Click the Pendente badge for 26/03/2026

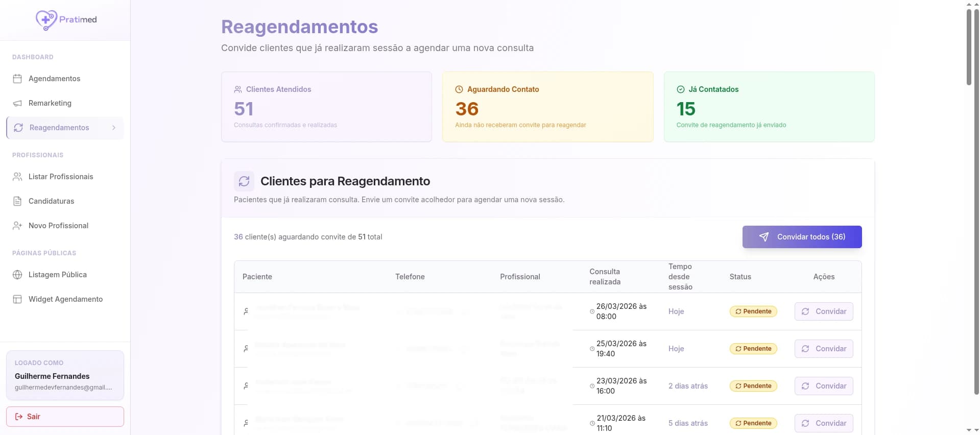point(753,311)
